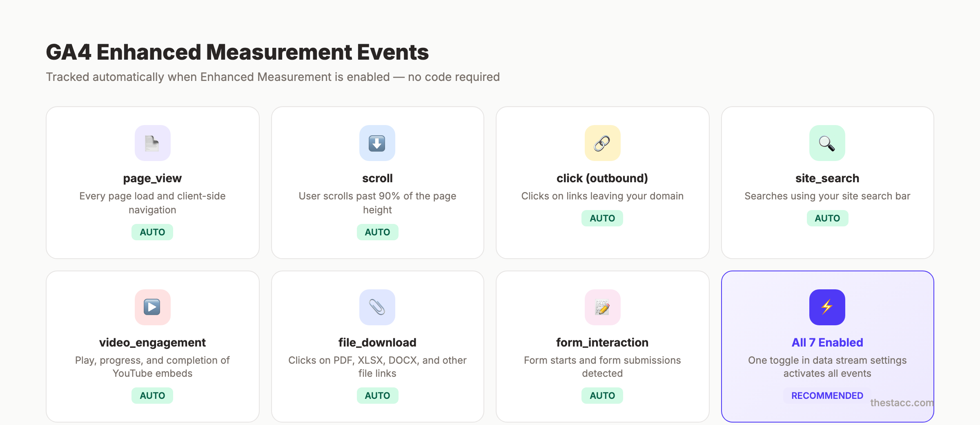The width and height of the screenshot is (980, 425).
Task: Select the page_view event card
Action: coord(152,182)
